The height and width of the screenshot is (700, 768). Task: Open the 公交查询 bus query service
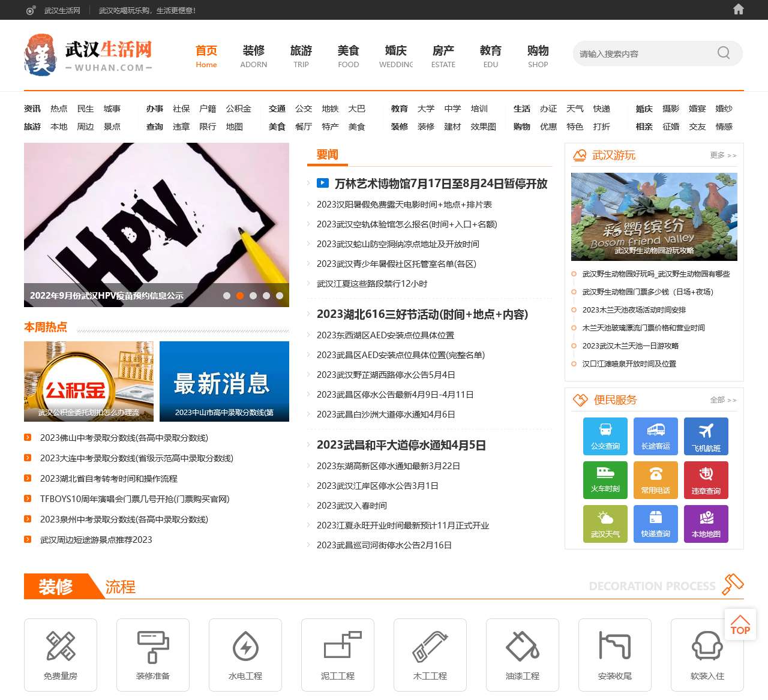(x=605, y=436)
